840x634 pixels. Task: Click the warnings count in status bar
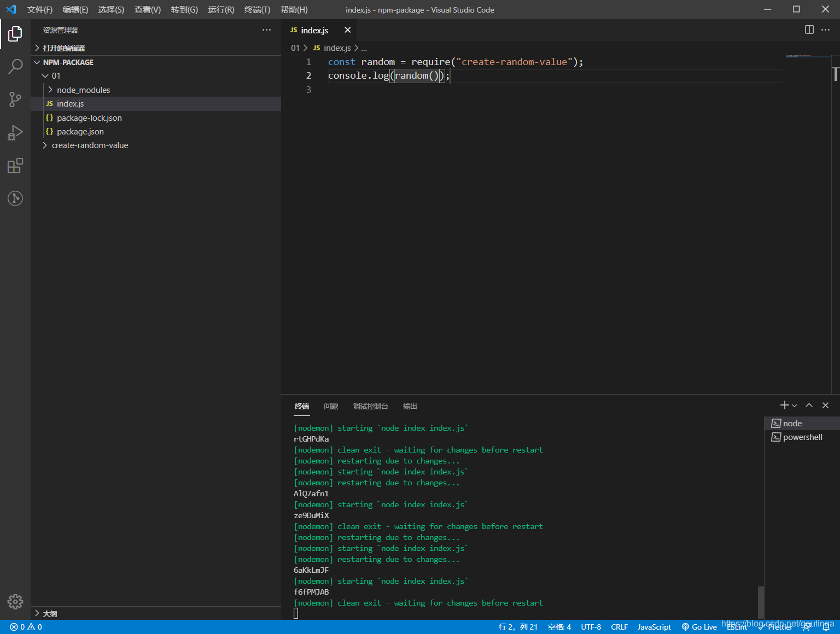click(34, 627)
